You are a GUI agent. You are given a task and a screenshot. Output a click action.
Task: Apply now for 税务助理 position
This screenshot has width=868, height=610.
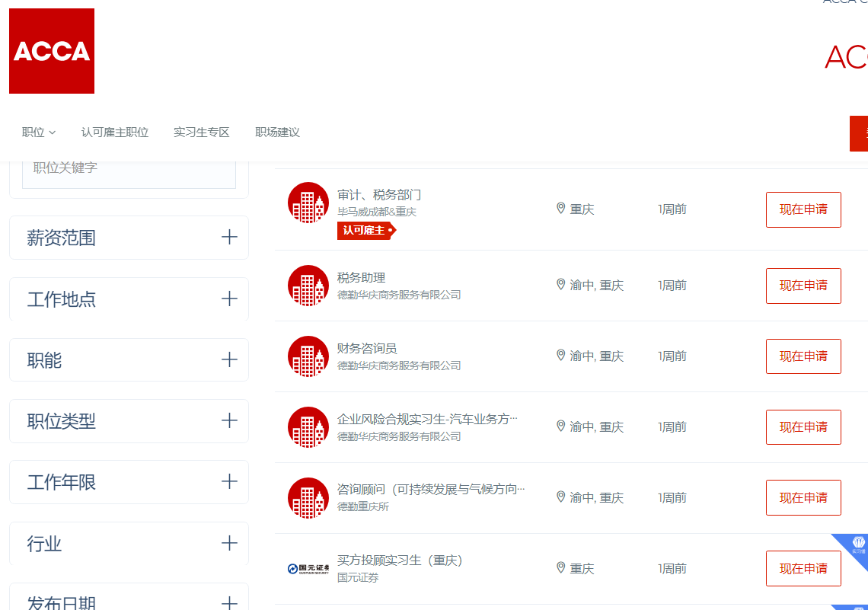803,286
